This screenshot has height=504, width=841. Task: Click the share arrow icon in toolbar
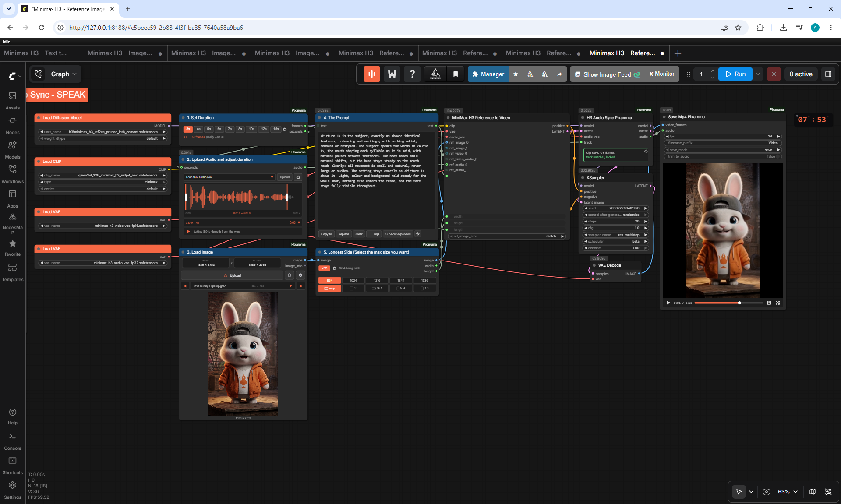click(559, 74)
